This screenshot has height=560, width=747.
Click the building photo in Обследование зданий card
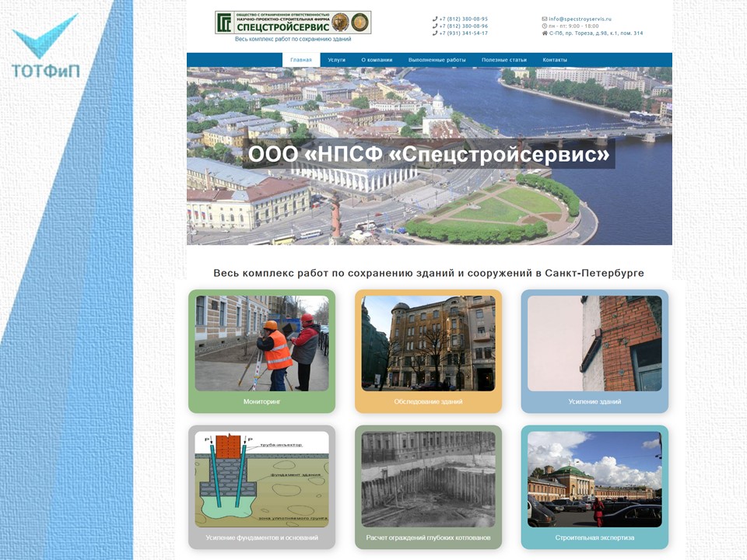[428, 343]
